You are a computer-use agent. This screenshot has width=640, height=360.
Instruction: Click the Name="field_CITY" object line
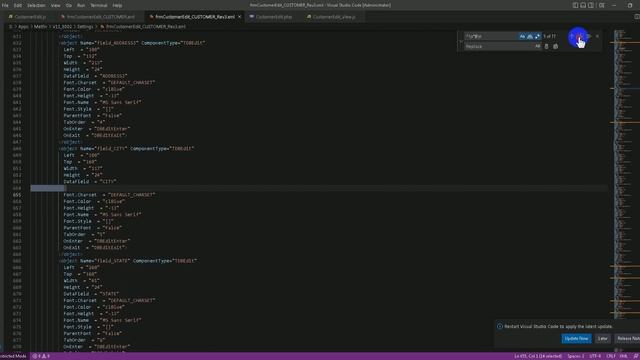point(126,149)
